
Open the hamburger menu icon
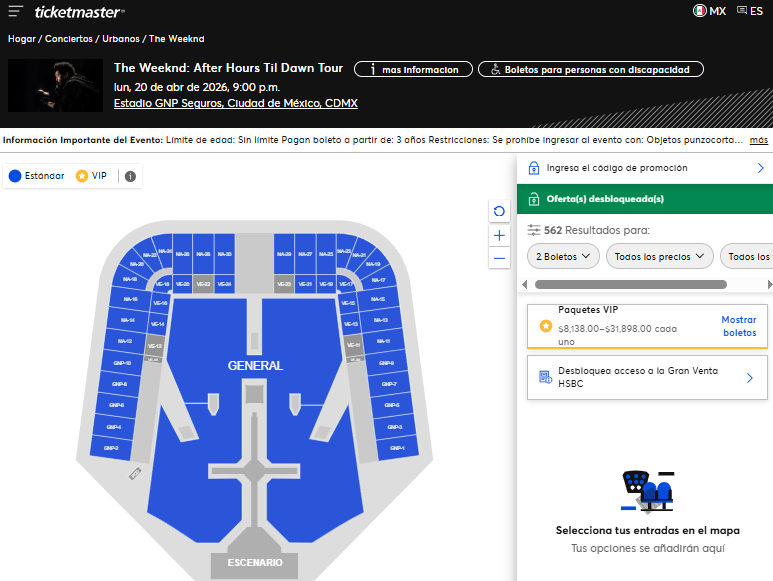pyautogui.click(x=15, y=11)
